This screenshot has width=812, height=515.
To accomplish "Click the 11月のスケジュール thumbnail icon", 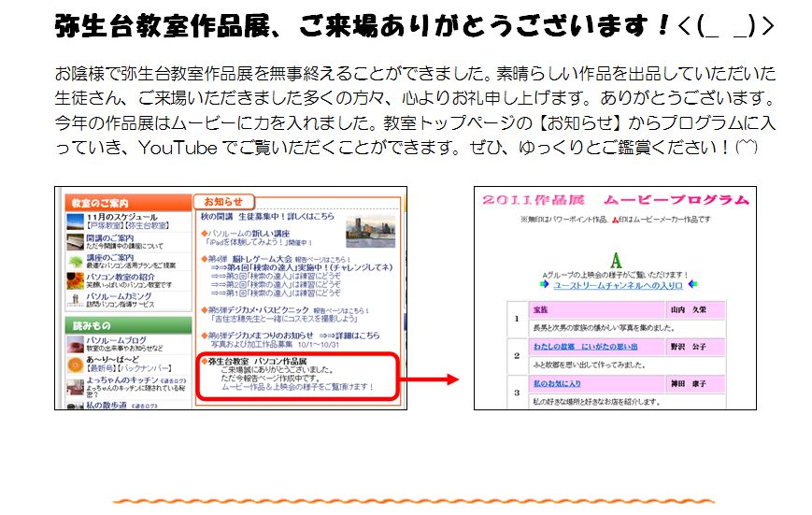I will click(x=75, y=221).
